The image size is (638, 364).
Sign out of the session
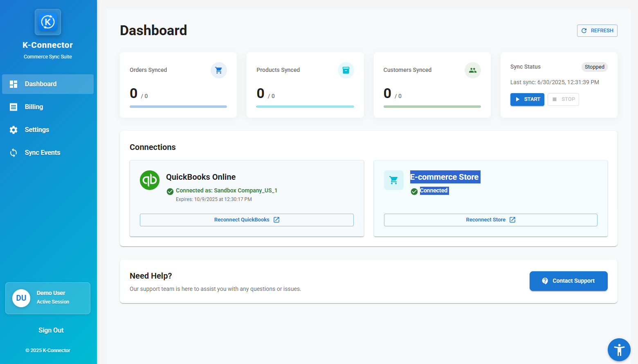click(x=51, y=330)
